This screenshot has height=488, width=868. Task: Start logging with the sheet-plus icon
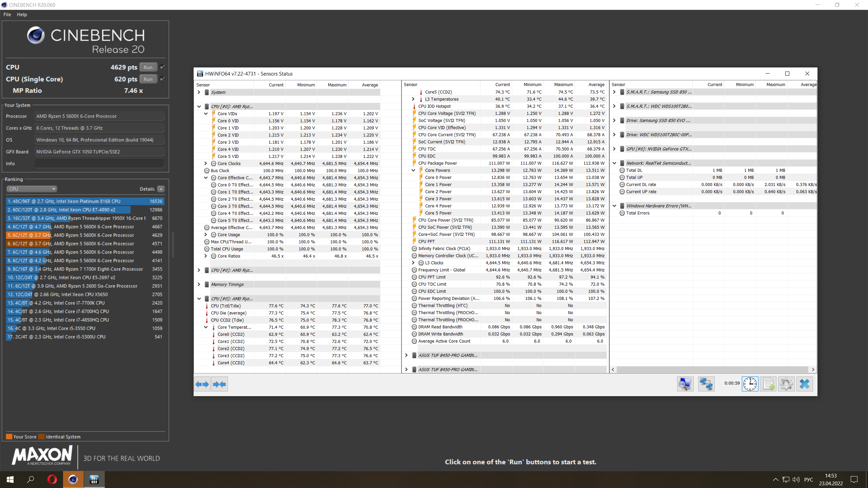(768, 384)
